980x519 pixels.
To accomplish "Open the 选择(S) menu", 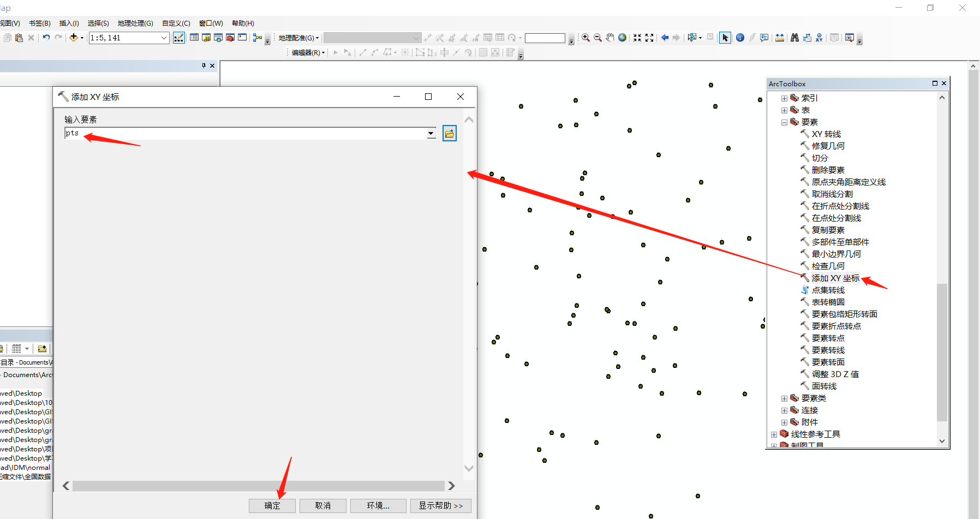I will pos(98,23).
